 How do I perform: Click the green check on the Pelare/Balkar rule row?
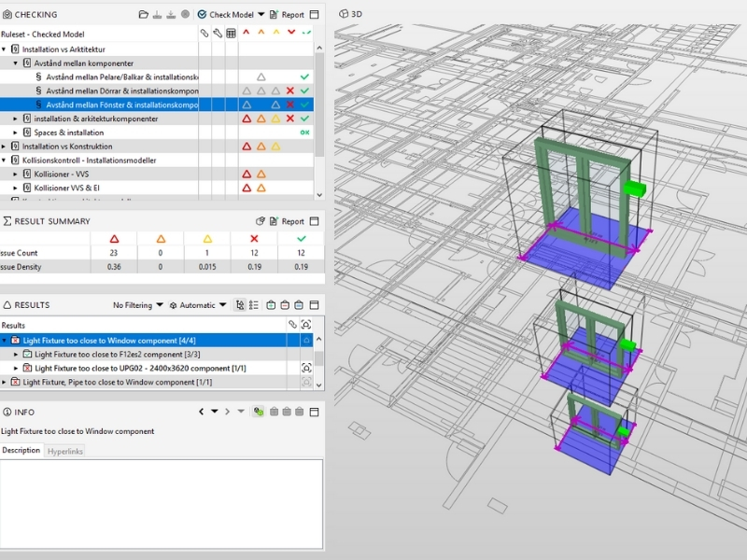tap(304, 77)
